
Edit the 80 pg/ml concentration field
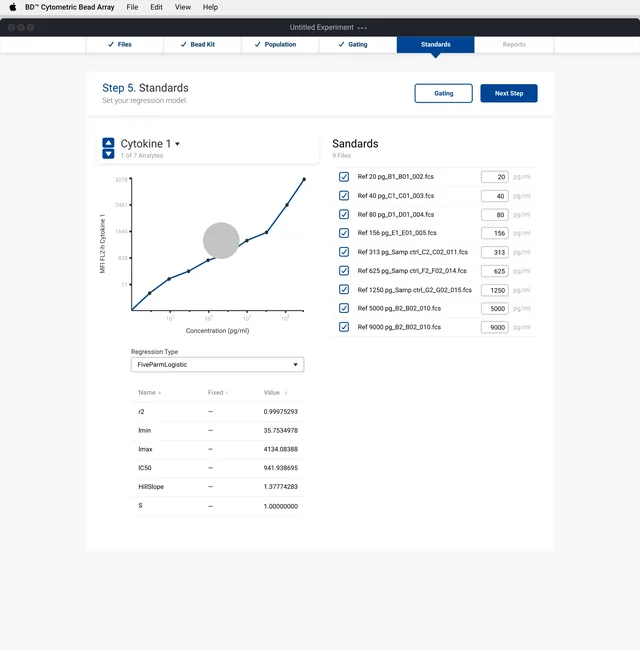(x=495, y=215)
